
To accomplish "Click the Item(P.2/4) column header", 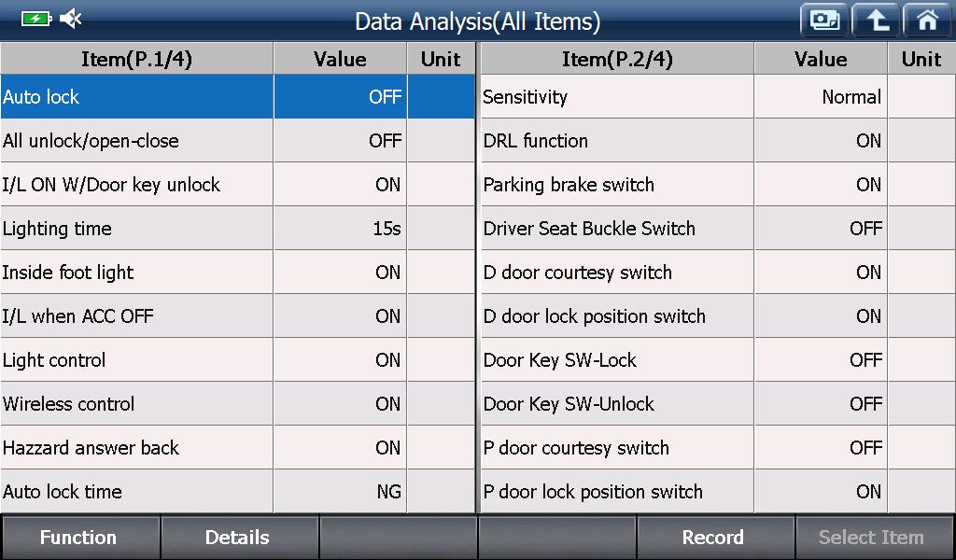I will 617,59.
